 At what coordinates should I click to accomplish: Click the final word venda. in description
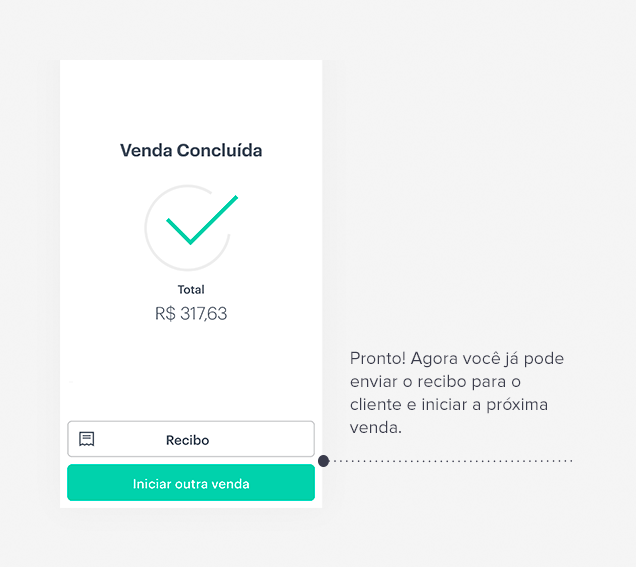pos(376,428)
